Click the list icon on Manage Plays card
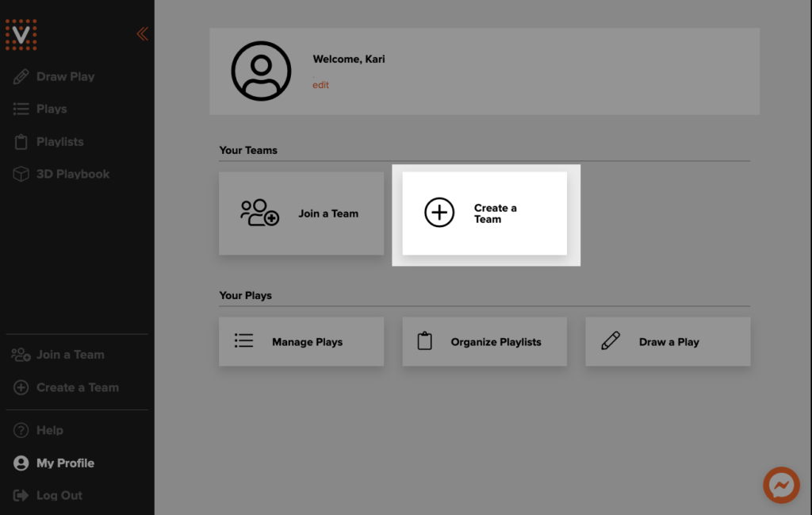Image resolution: width=812 pixels, height=515 pixels. pos(244,340)
